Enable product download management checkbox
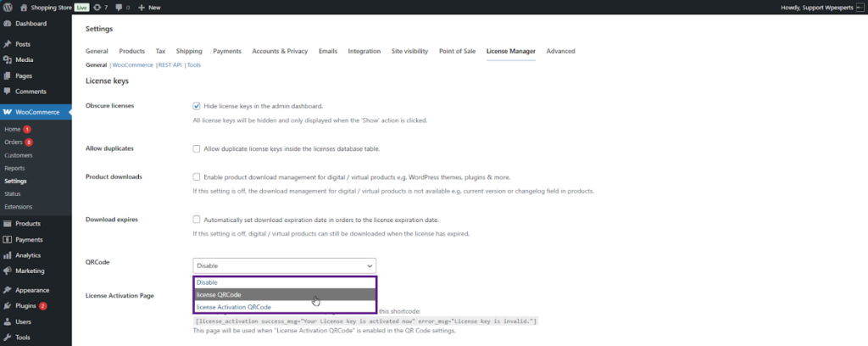The width and height of the screenshot is (868, 346). [197, 177]
